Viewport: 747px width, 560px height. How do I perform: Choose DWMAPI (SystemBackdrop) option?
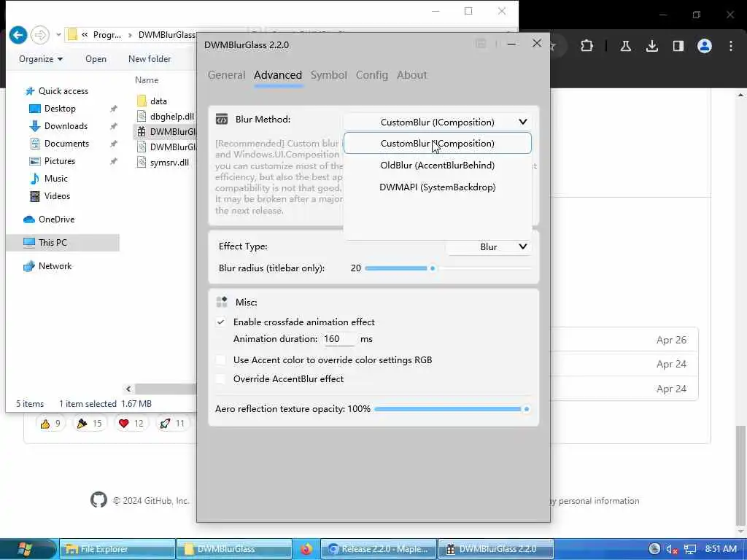[x=438, y=187]
